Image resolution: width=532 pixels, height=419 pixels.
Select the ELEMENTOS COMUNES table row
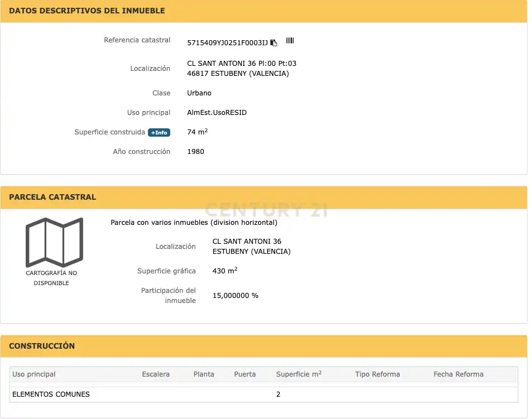(263, 394)
